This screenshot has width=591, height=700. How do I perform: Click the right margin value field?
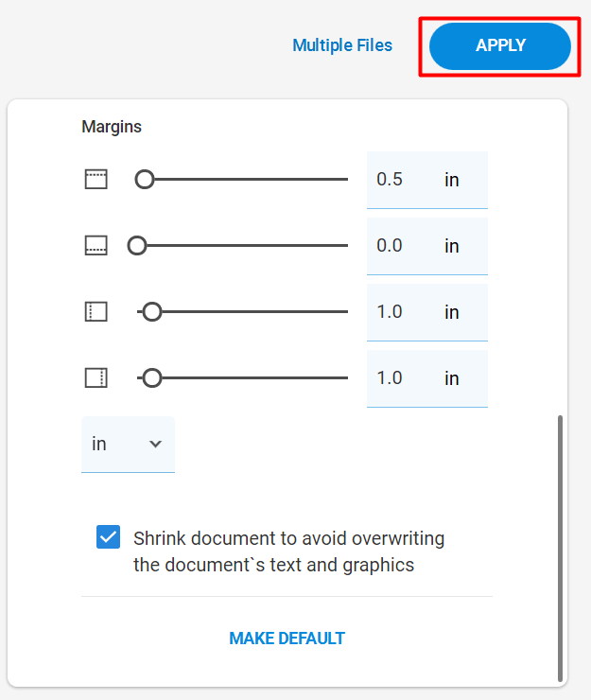pyautogui.click(x=427, y=378)
